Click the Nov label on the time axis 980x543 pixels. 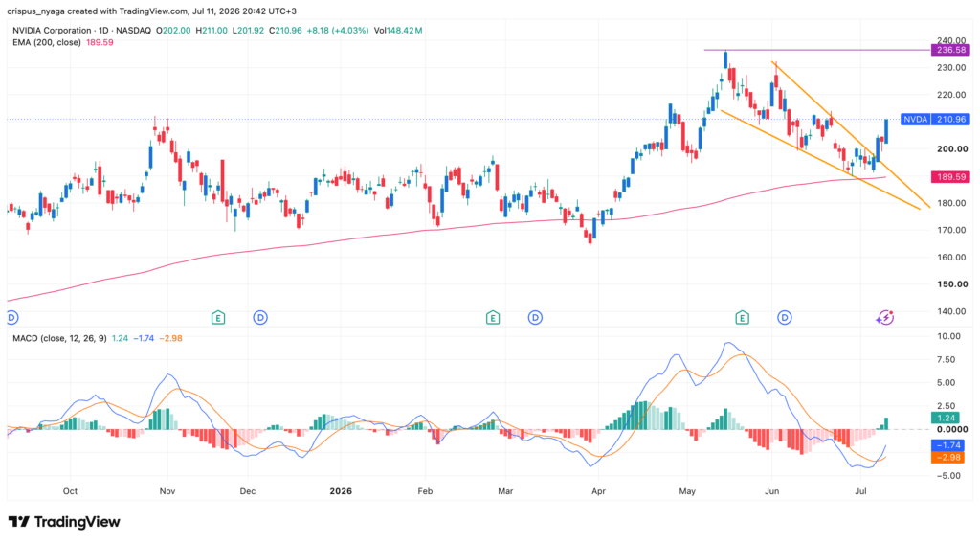coord(167,491)
